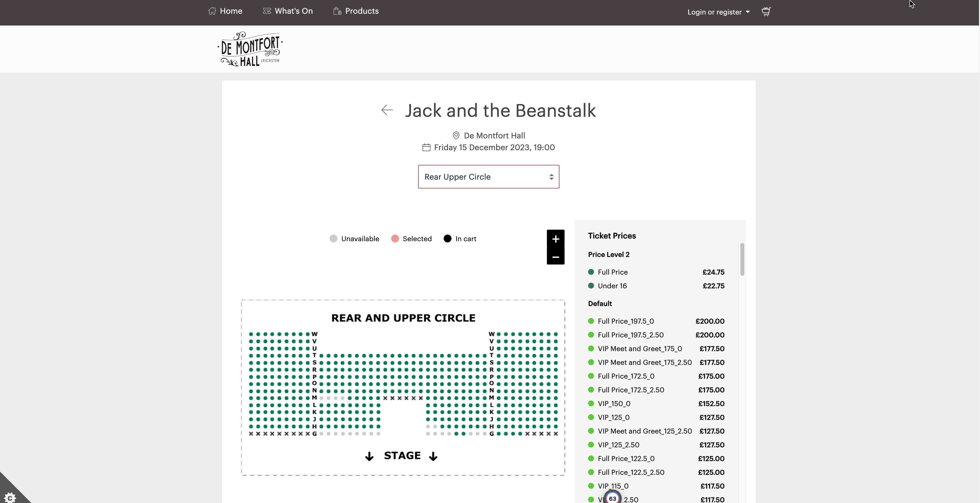Image resolution: width=980 pixels, height=503 pixels.
Task: Click the Full Price_122.5_0 row
Action: click(x=656, y=459)
